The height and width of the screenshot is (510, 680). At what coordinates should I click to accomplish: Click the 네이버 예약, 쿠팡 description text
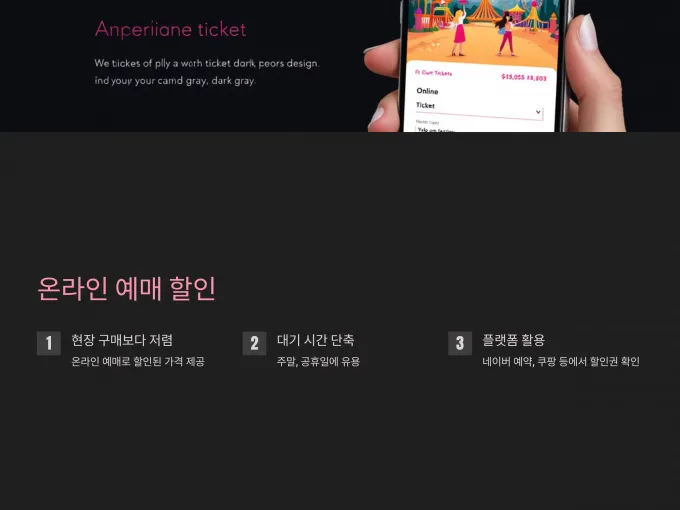(x=561, y=361)
